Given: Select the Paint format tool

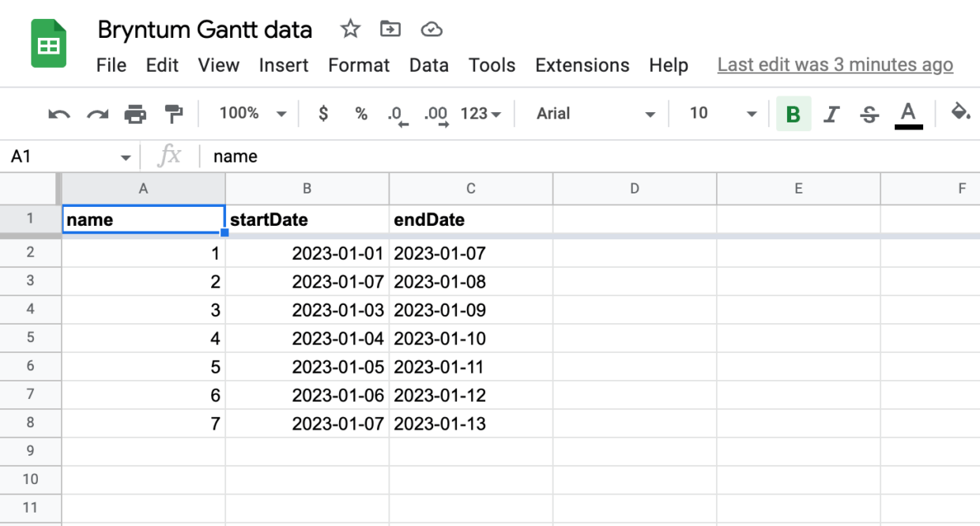Looking at the screenshot, I should tap(171, 113).
